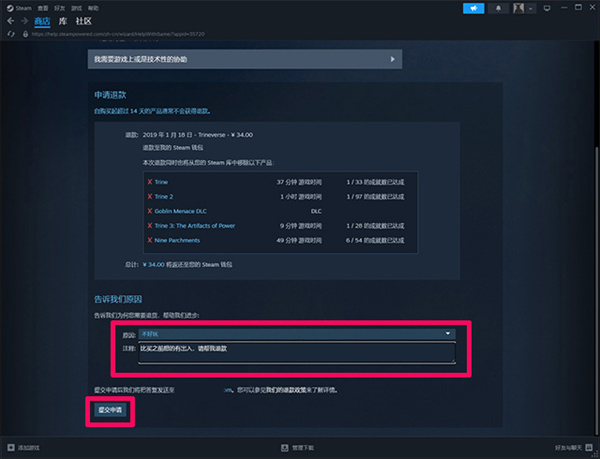
Task: Click the 添加游戏 plus icon
Action: click(11, 447)
